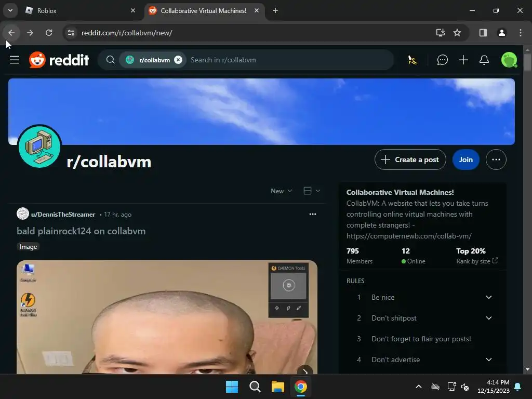The height and width of the screenshot is (399, 532).
Task: Click the search magnifier icon in Reddit
Action: point(110,60)
